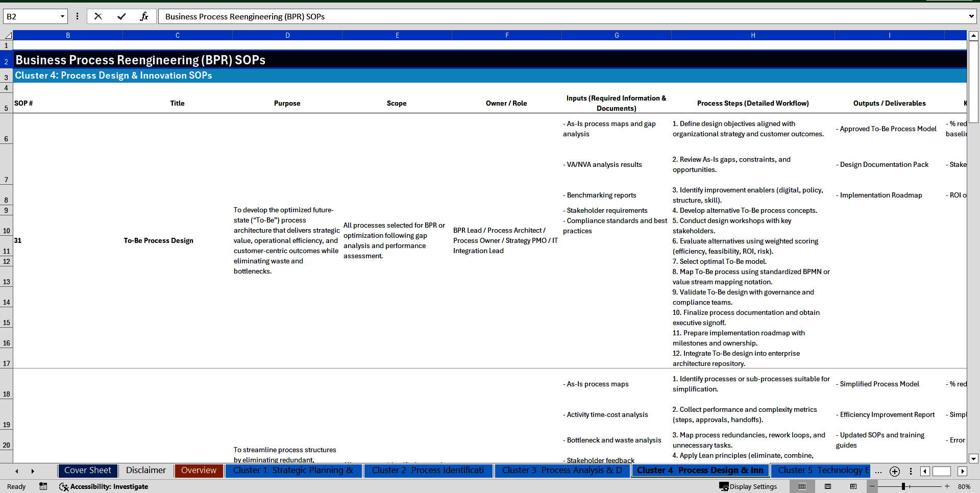This screenshot has height=493, width=980.
Task: Select the Overview sheet
Action: pyautogui.click(x=199, y=470)
